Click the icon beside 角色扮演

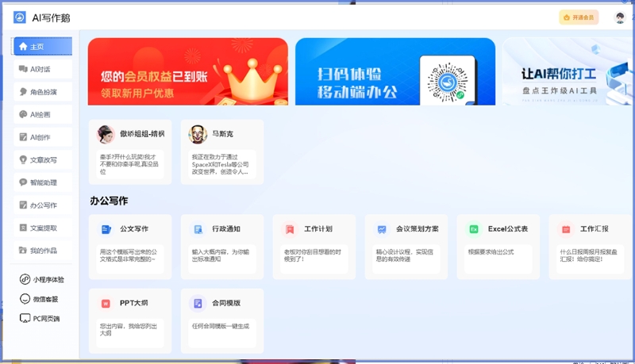tap(23, 92)
